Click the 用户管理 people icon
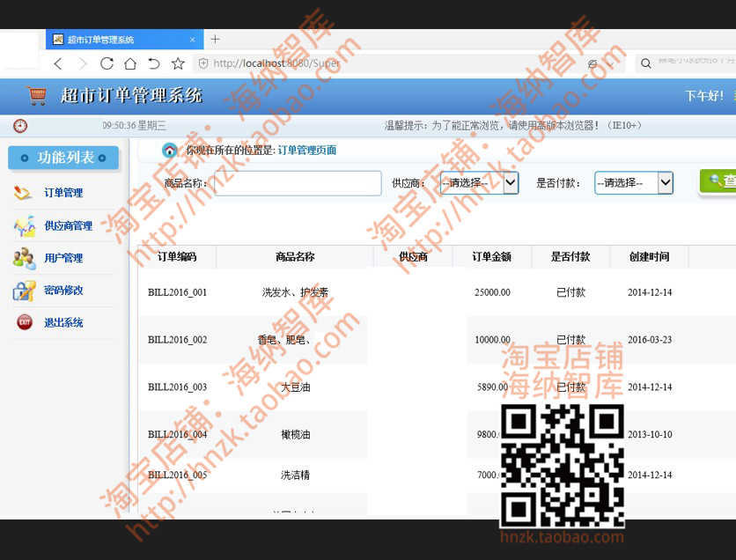 click(25, 258)
